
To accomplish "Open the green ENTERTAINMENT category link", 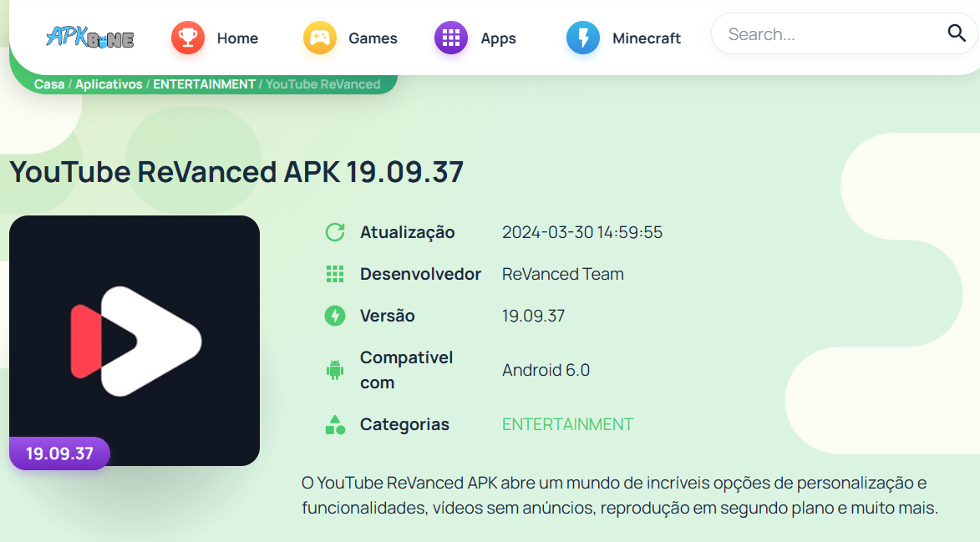I will point(567,424).
